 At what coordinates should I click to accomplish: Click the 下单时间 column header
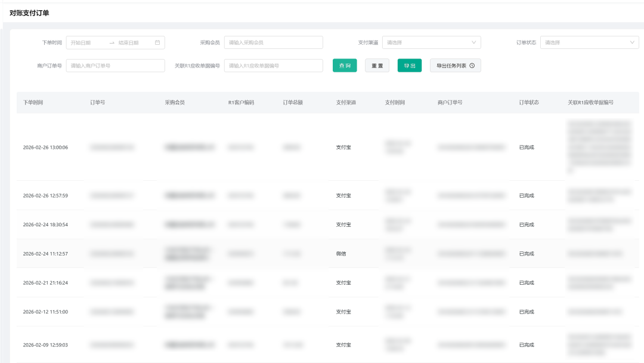(x=33, y=103)
